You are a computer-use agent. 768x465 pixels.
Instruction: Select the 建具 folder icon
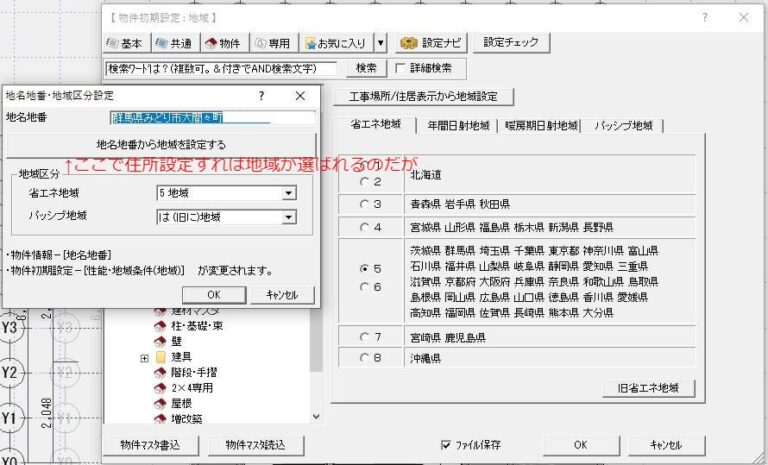click(x=160, y=357)
